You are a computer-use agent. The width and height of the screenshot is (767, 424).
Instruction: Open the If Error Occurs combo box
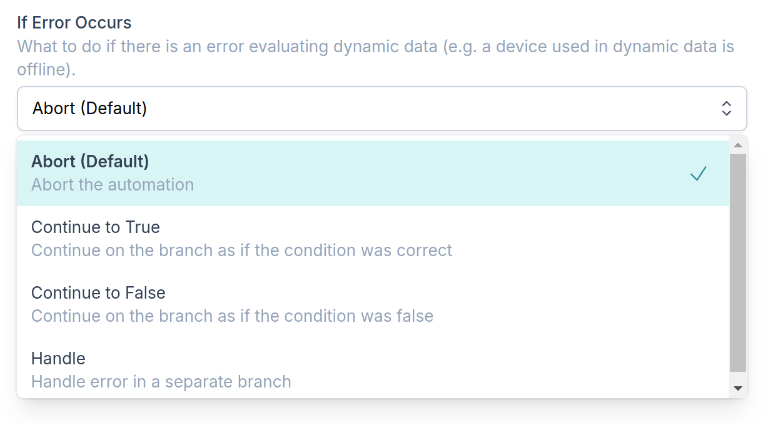[x=381, y=108]
